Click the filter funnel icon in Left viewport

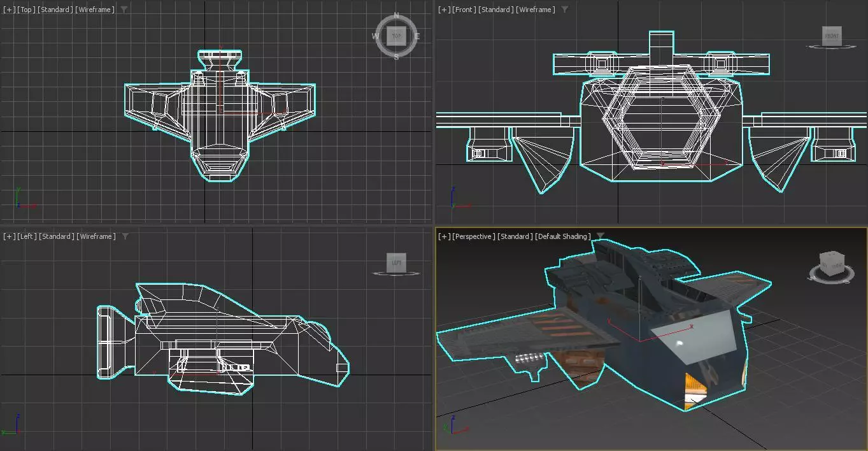125,236
